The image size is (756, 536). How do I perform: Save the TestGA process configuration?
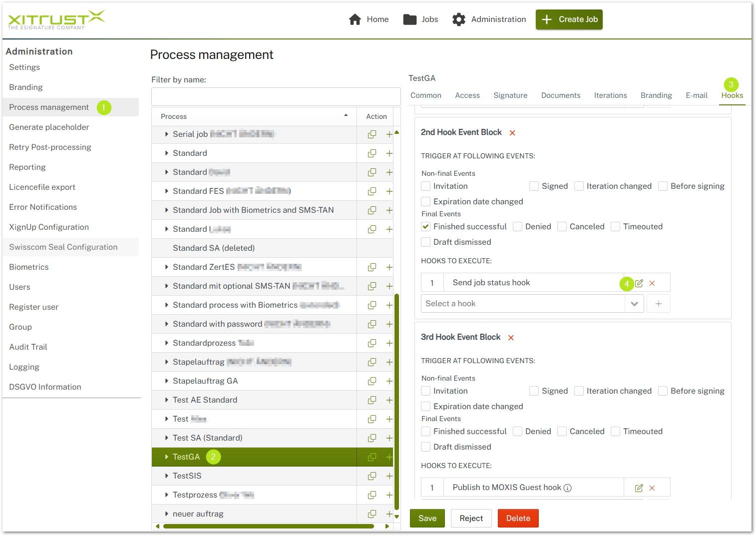pyautogui.click(x=427, y=518)
